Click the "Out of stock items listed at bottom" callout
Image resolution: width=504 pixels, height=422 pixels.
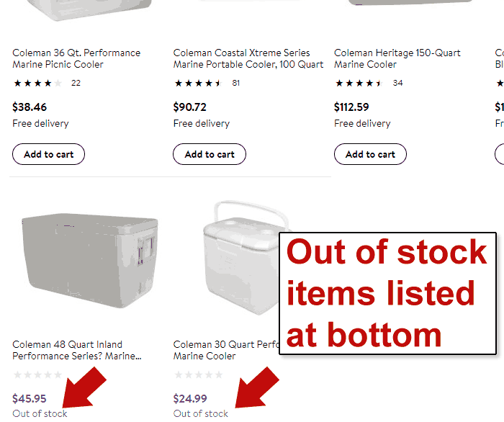tap(387, 293)
